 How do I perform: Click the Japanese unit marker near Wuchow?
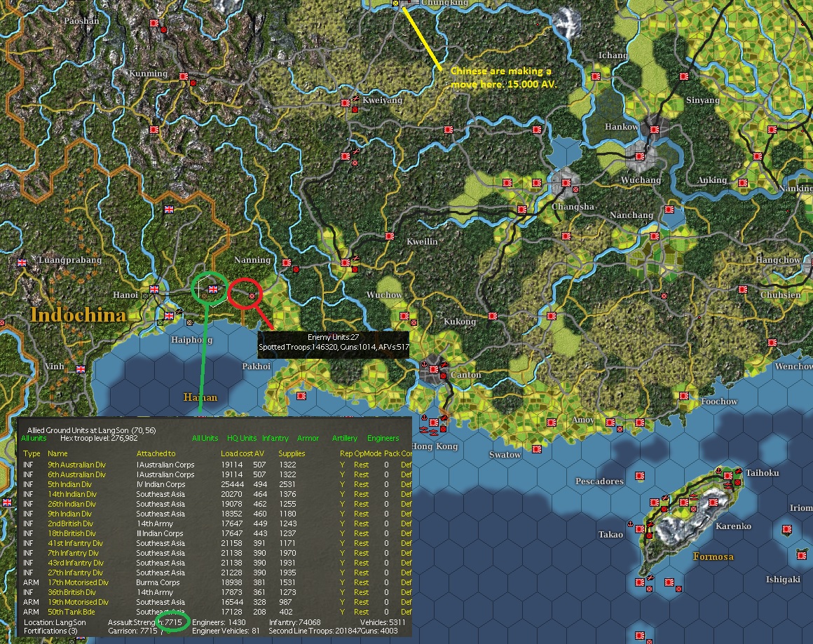(x=404, y=316)
